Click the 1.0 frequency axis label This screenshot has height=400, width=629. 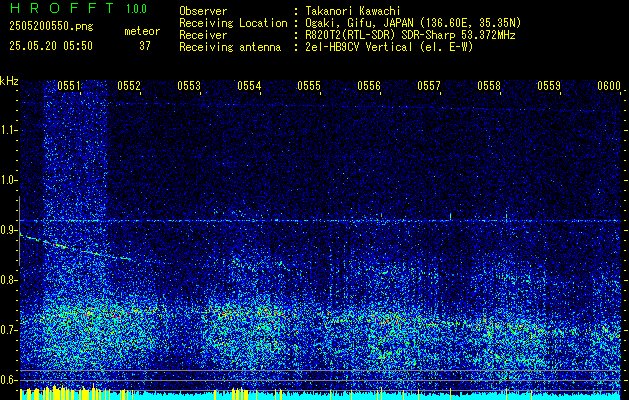[8, 180]
